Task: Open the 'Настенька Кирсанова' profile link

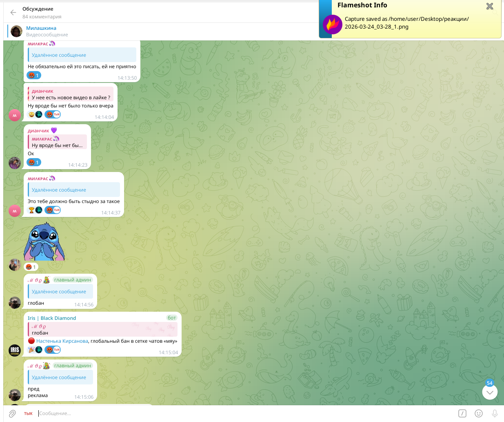Action: (x=62, y=341)
